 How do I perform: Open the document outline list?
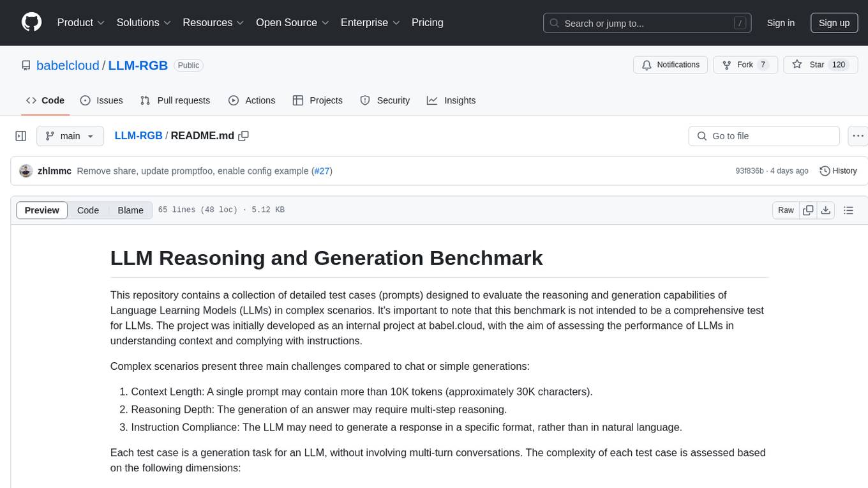848,210
